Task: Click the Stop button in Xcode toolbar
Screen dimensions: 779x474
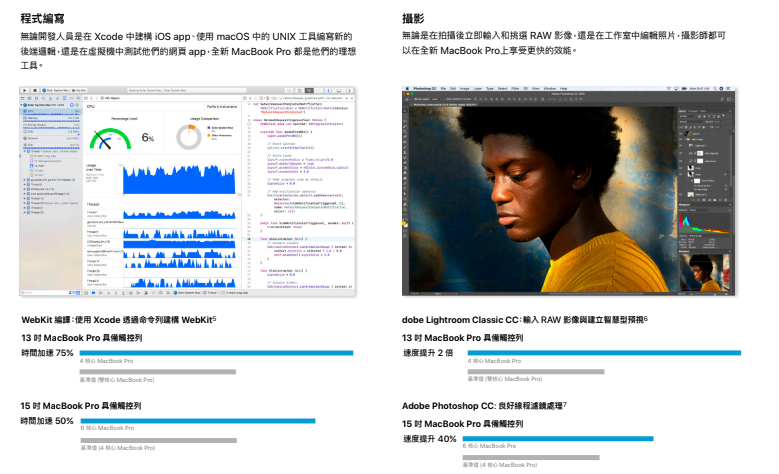Action: (x=35, y=90)
